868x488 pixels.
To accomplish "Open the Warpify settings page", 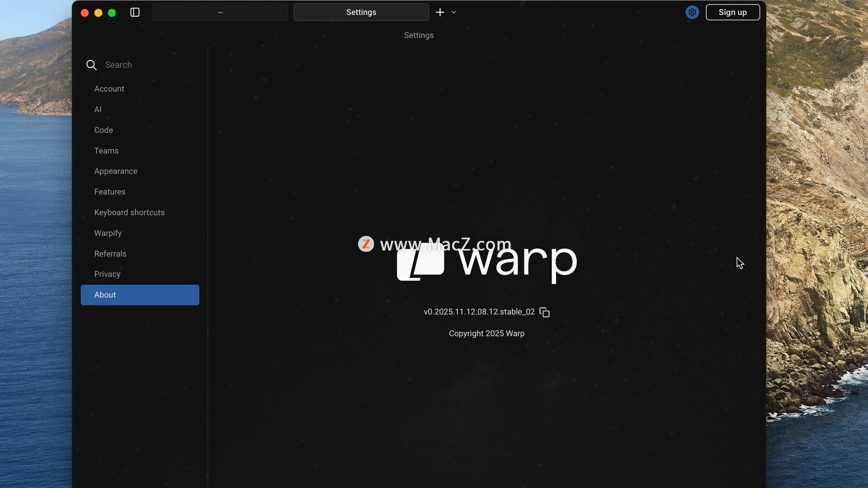I will (x=108, y=233).
